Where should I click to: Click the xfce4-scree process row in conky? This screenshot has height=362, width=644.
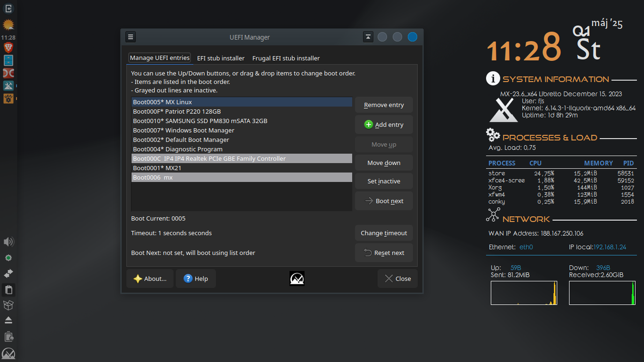click(x=561, y=180)
